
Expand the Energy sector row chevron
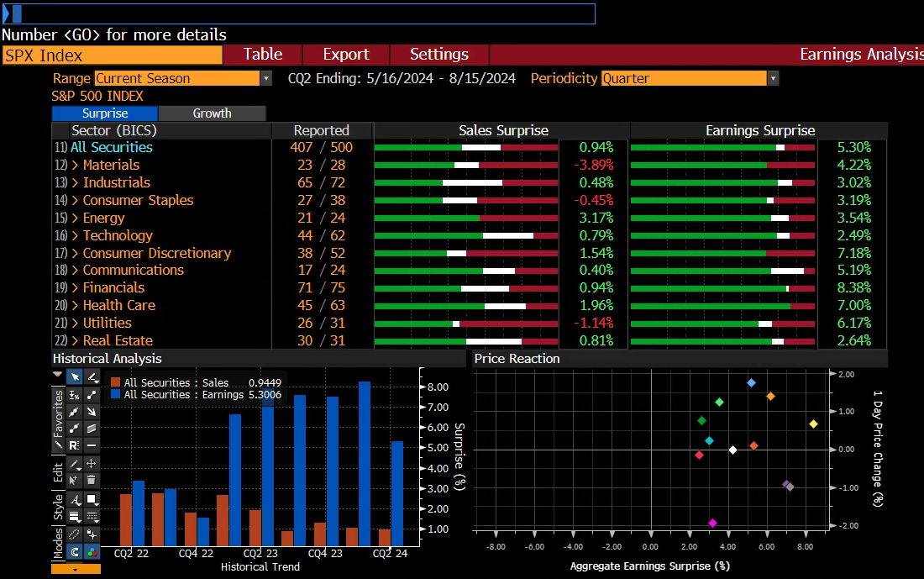pos(75,218)
